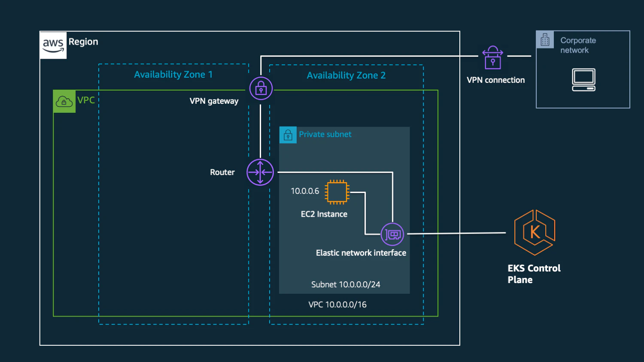Screen dimensions: 644x362
Task: Select the "Corporate network" label
Action: tap(578, 45)
